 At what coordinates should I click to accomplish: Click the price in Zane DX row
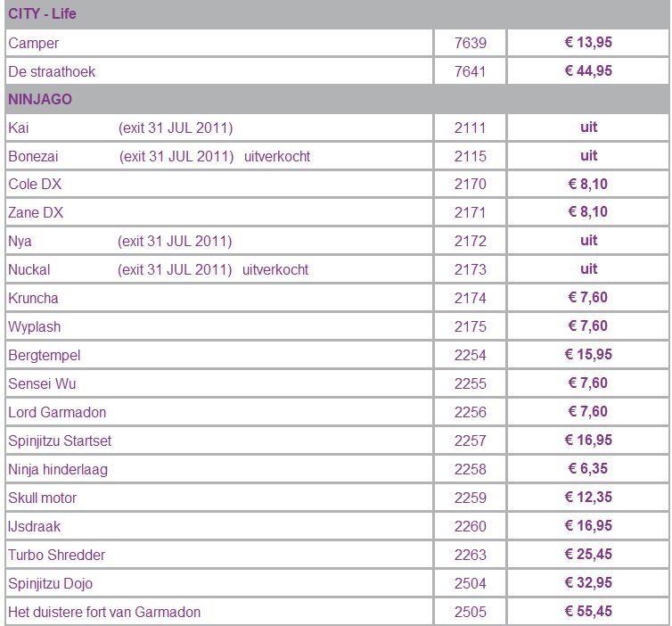[x=588, y=211]
